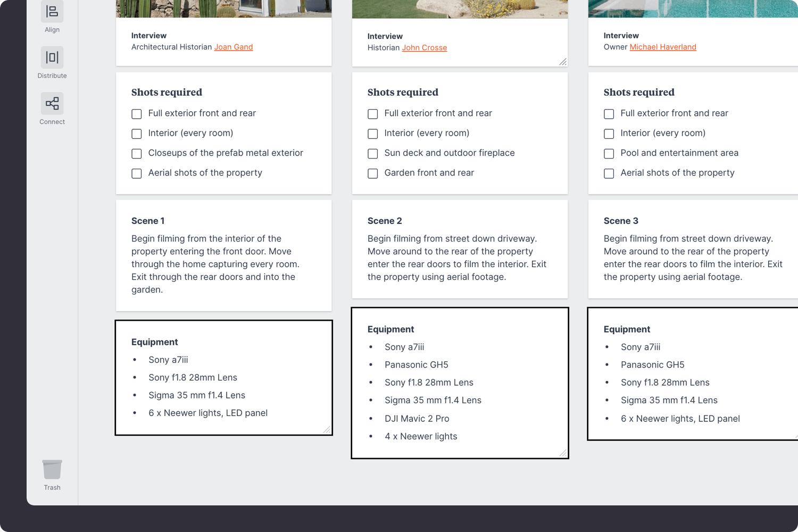Click the Trash bin icon
The width and height of the screenshot is (798, 532).
coord(52,470)
